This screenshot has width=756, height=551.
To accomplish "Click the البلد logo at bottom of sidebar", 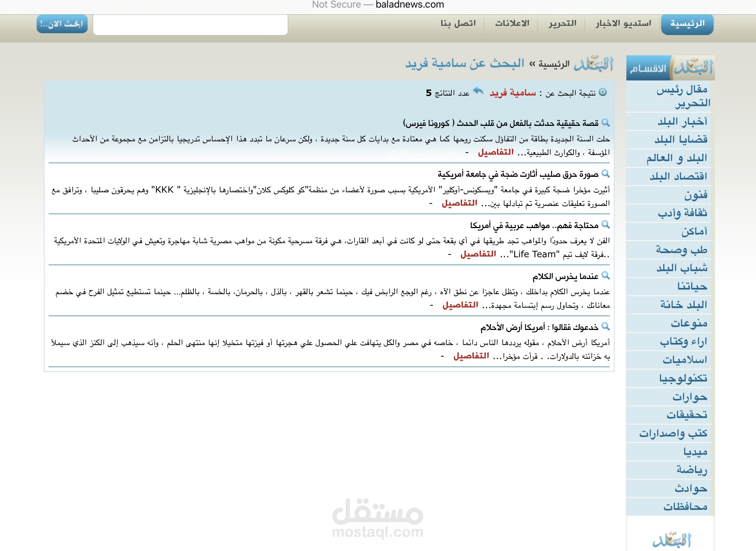I will pyautogui.click(x=672, y=540).
